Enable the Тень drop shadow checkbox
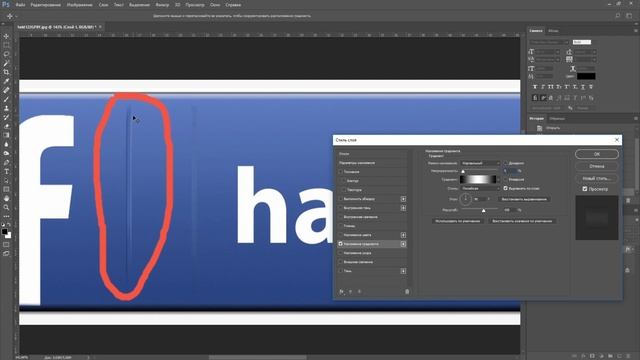Screen dimensions: 640x360 340,271
